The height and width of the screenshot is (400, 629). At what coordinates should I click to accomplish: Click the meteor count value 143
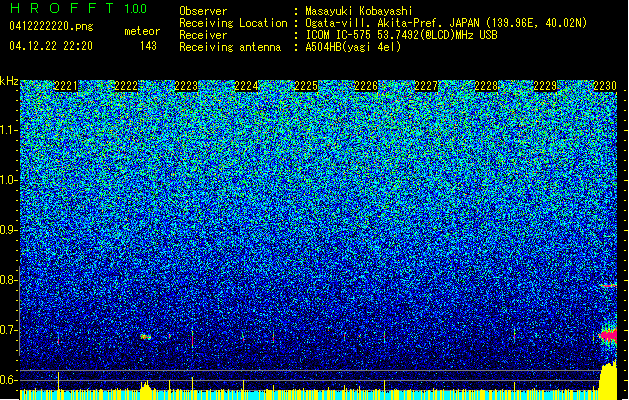click(148, 46)
